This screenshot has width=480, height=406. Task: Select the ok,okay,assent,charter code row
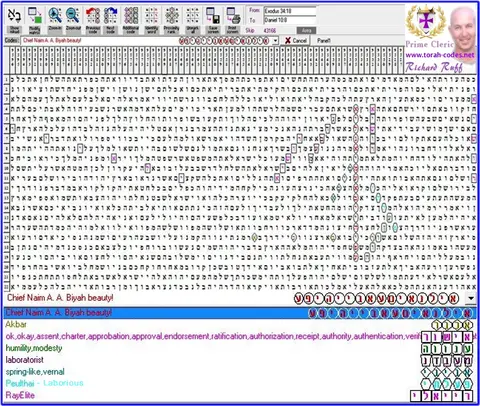point(240,336)
